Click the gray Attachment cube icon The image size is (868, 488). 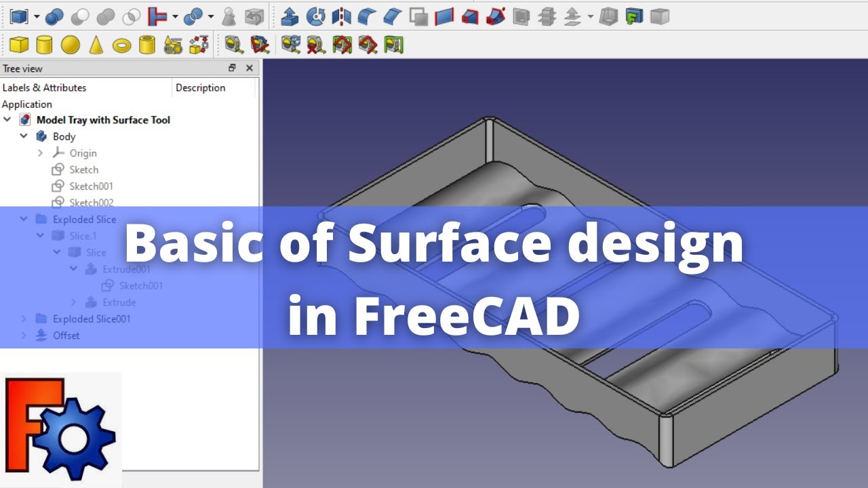point(660,16)
